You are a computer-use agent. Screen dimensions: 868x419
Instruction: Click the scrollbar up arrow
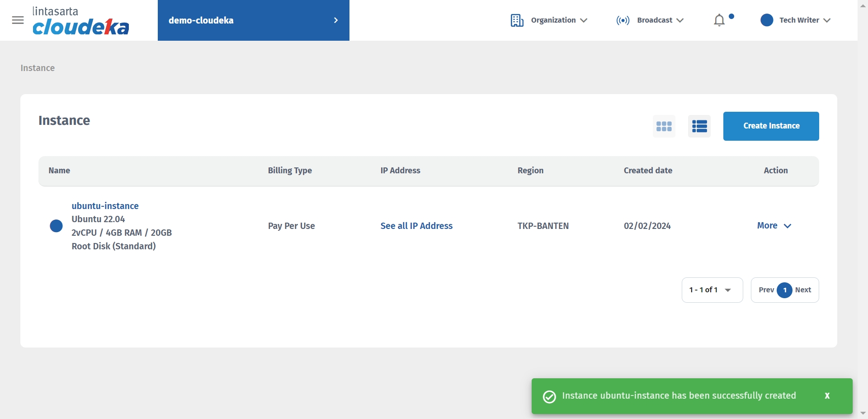tap(863, 5)
